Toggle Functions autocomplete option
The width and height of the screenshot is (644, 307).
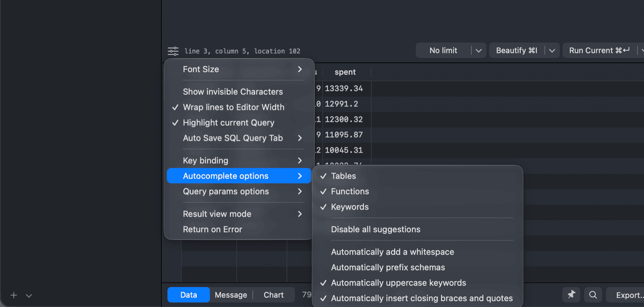(x=418, y=192)
